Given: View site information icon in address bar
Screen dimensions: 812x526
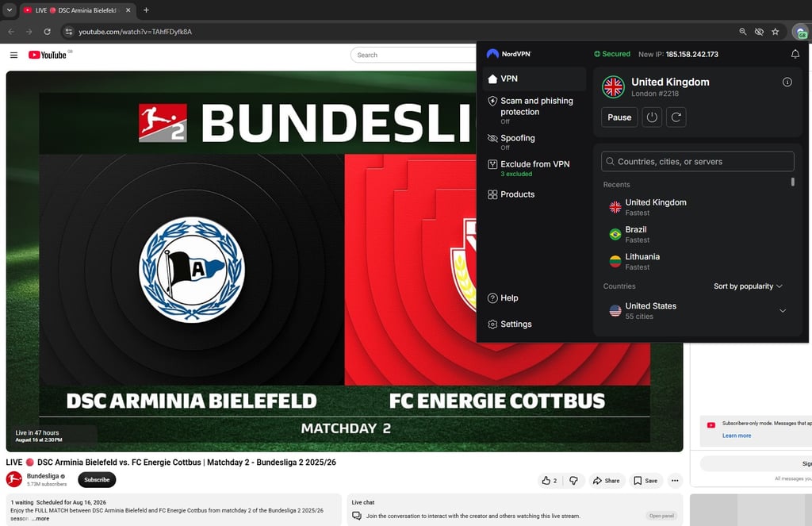Looking at the screenshot, I should pos(68,32).
